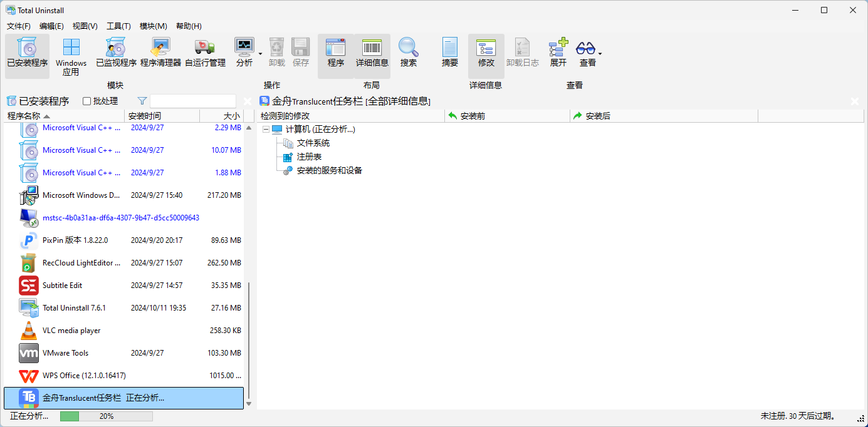Select the 计算机 tree node label

click(320, 129)
